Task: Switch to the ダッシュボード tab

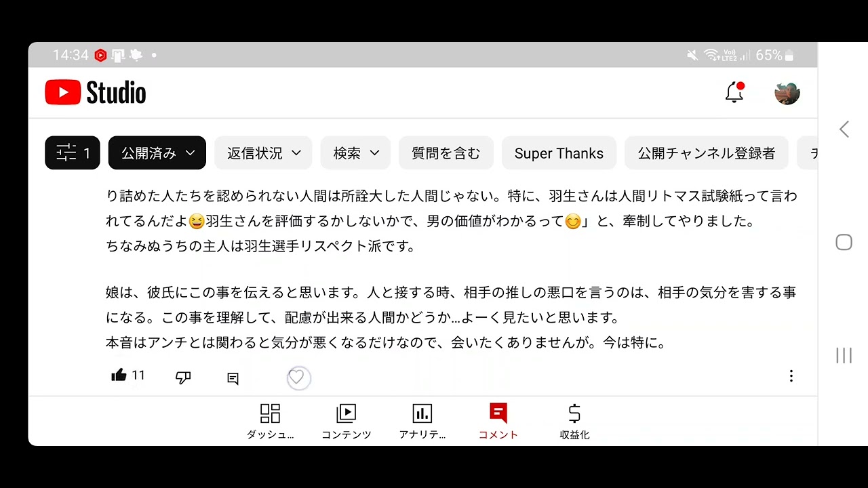Action: (270, 422)
